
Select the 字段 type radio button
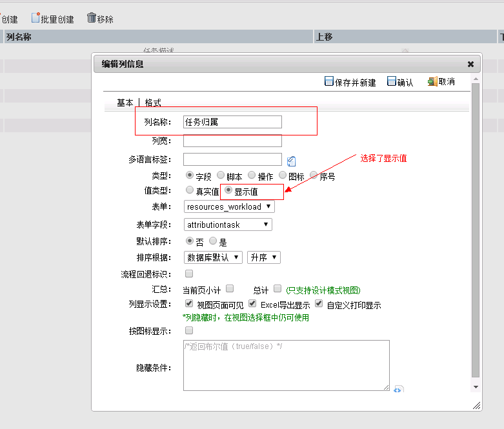point(190,175)
